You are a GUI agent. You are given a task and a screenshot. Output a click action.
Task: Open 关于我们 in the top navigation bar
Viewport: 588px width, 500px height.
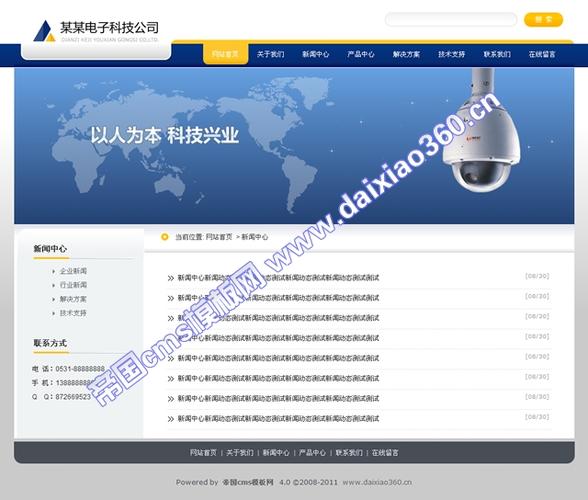270,54
